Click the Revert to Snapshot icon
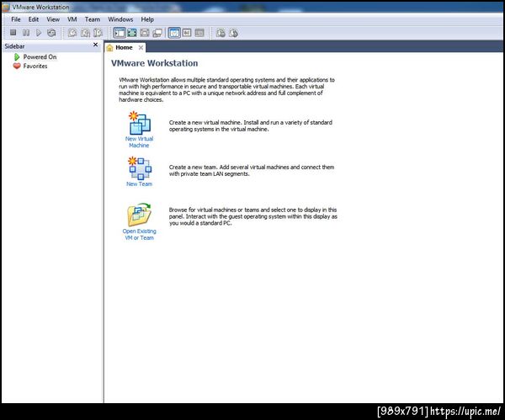Viewport: 505px width, 420px height. point(85,33)
